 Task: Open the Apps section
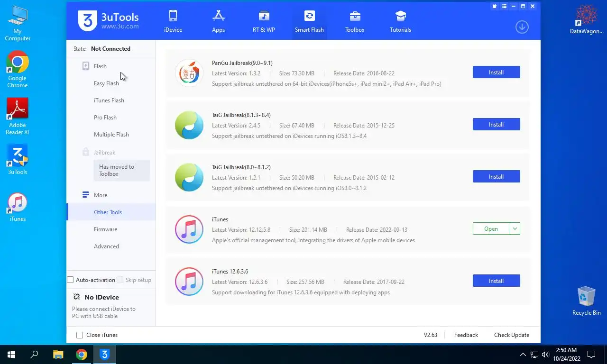pyautogui.click(x=218, y=21)
